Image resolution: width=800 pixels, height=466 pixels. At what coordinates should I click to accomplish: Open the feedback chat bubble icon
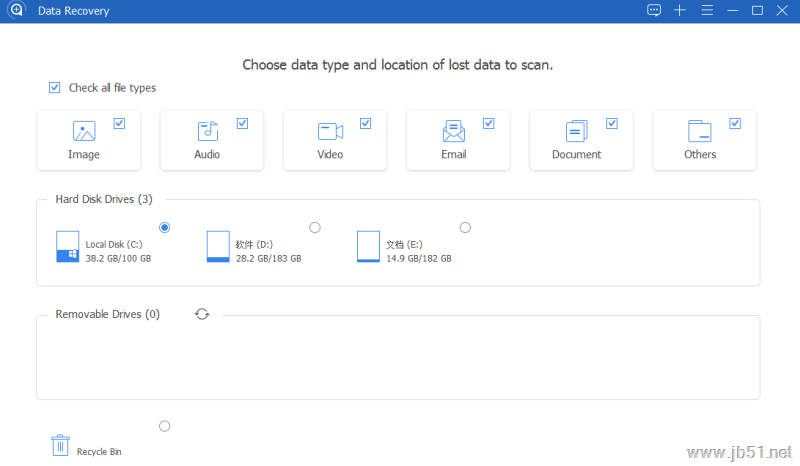[x=654, y=10]
